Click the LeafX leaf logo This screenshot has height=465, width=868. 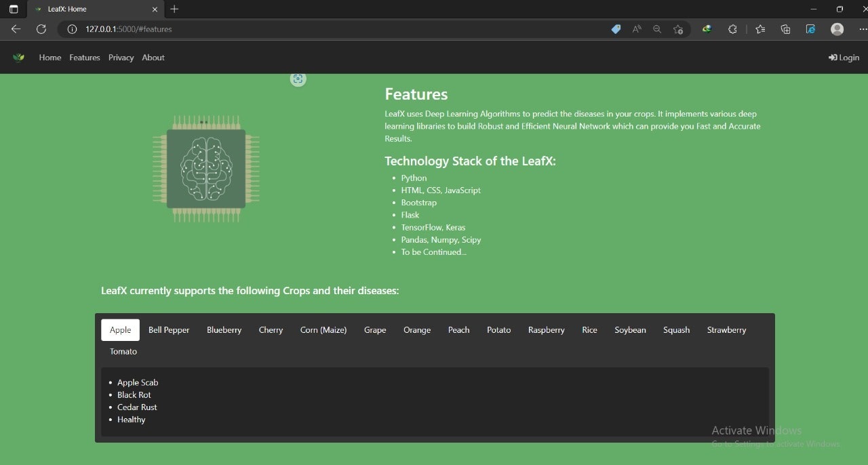coord(19,58)
